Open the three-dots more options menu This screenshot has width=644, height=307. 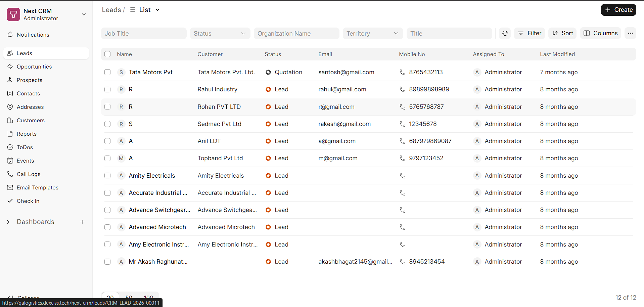(630, 33)
